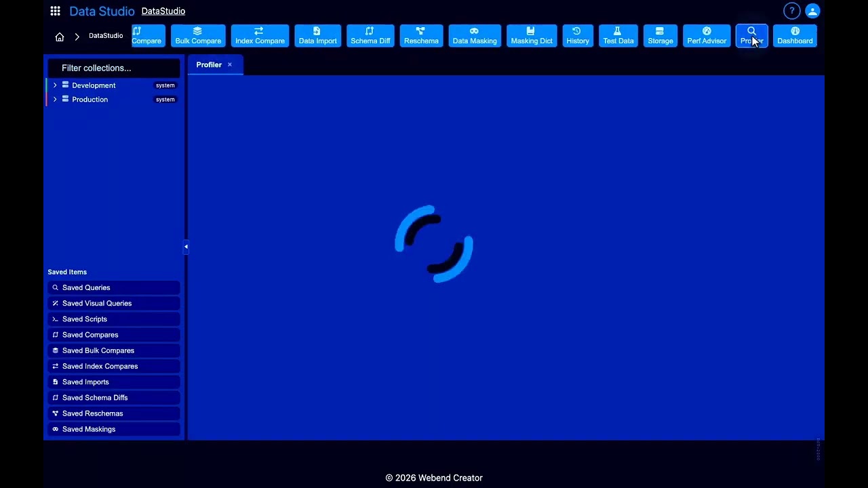The height and width of the screenshot is (488, 868).
Task: Select the Production tree item
Action: [x=90, y=100]
